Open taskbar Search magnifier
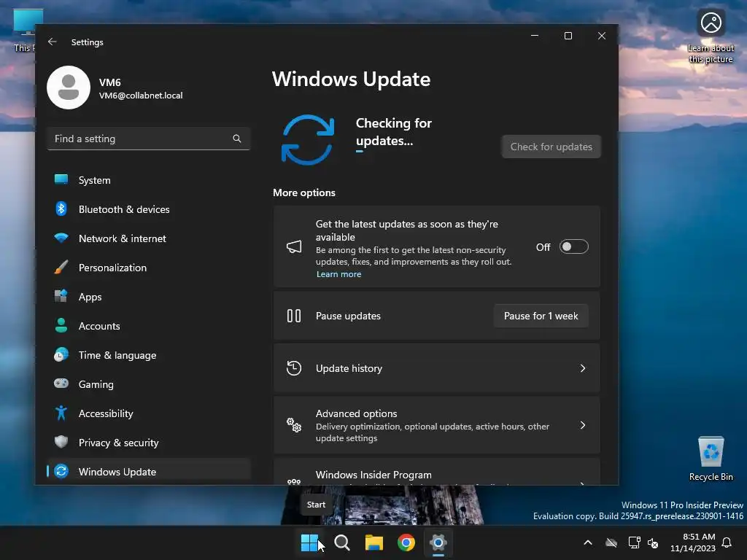This screenshot has height=560, width=747. click(342, 542)
